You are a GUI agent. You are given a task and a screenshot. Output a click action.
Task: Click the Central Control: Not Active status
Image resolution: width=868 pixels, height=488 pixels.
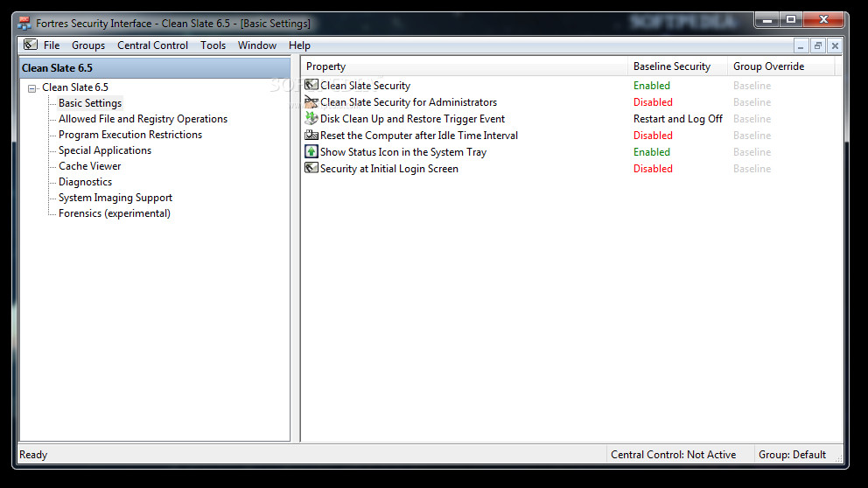(673, 455)
